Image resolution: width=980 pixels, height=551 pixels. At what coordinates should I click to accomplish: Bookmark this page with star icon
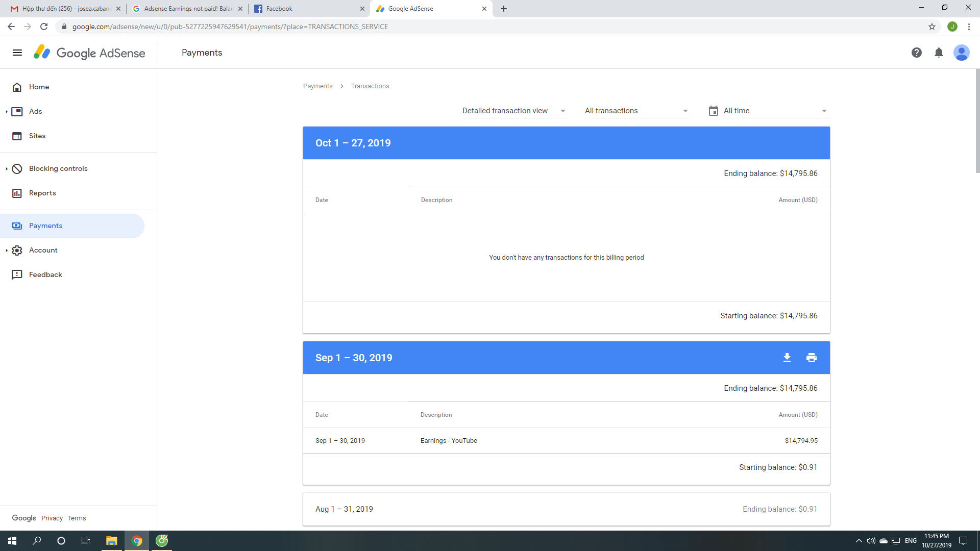(x=932, y=27)
